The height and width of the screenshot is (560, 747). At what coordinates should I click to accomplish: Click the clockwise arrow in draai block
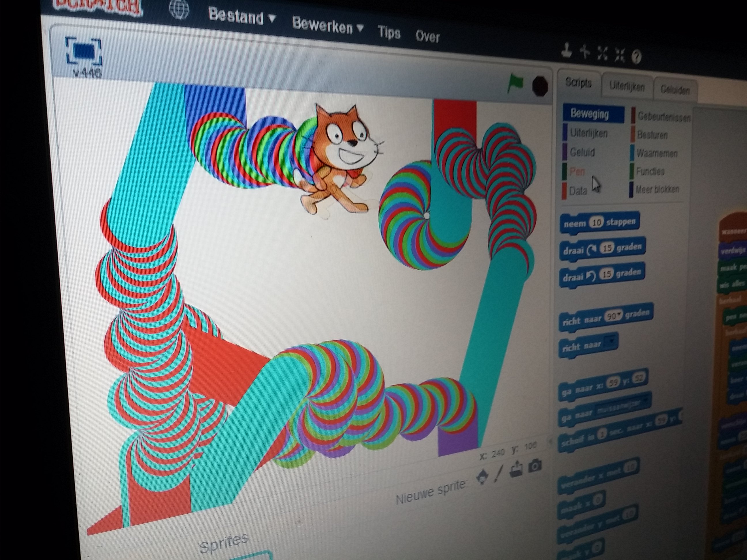[592, 250]
